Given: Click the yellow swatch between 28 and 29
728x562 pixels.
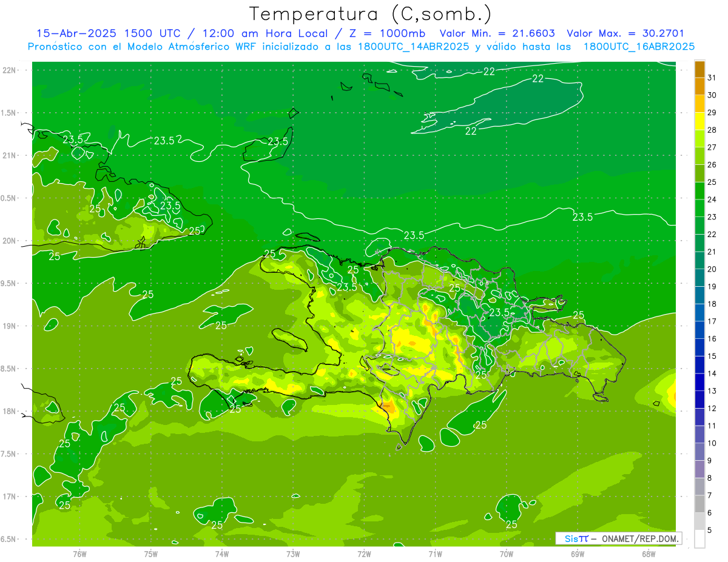Looking at the screenshot, I should [699, 121].
